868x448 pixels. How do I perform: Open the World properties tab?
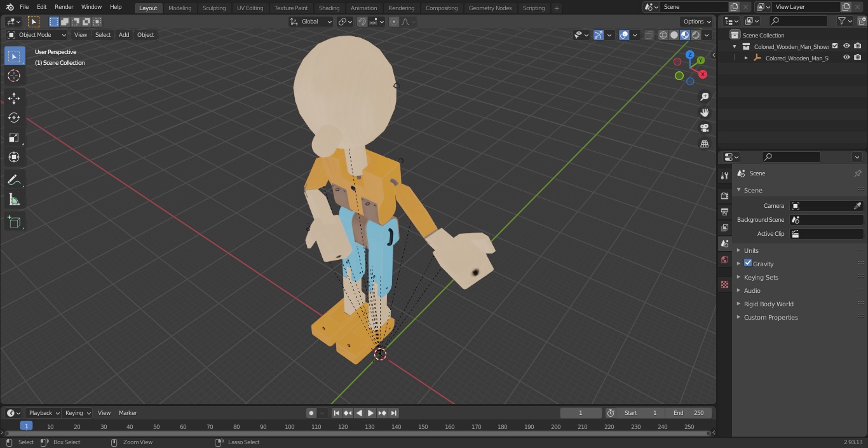[x=724, y=260]
